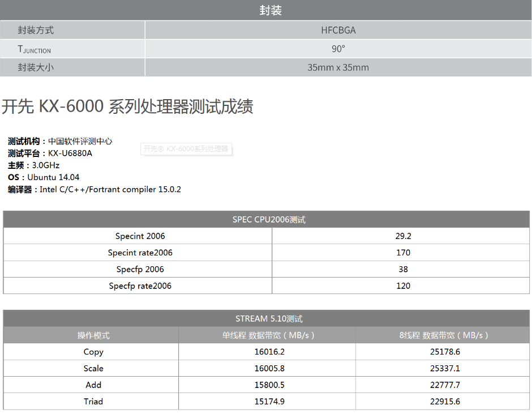Select the "Specint rate2006" cell
Viewport: 532px width, 418px height.
click(138, 253)
